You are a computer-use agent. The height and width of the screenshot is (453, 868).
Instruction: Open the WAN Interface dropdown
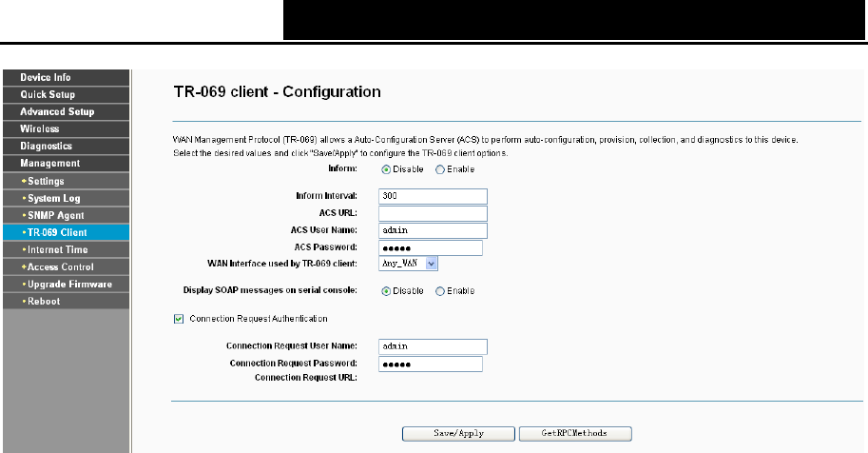coord(409,264)
